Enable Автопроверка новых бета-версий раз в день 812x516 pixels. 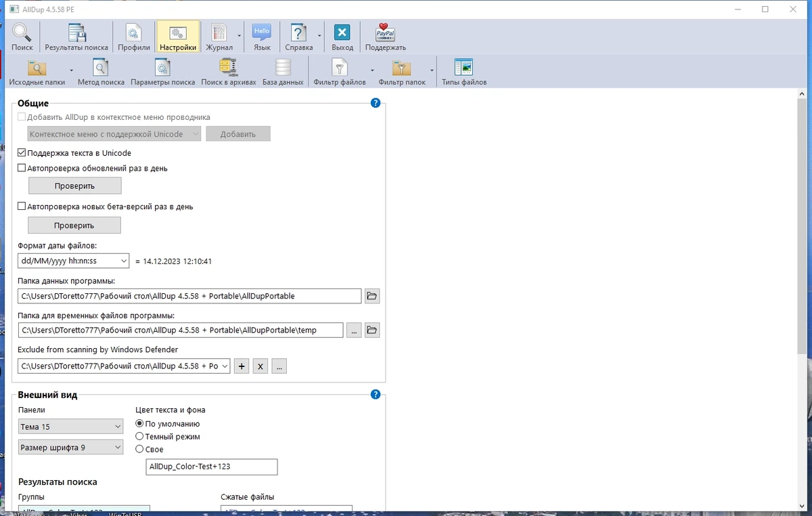pos(22,207)
